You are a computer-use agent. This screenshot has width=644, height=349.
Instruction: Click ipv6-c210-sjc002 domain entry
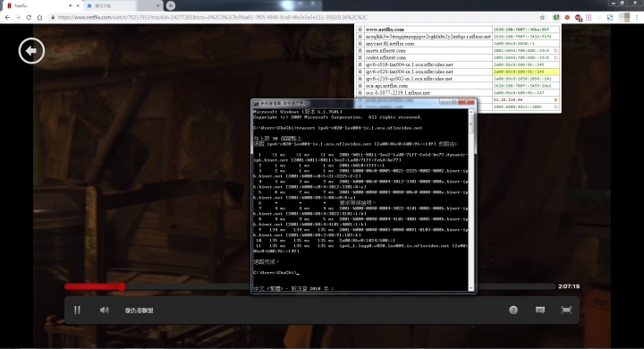tap(409, 79)
